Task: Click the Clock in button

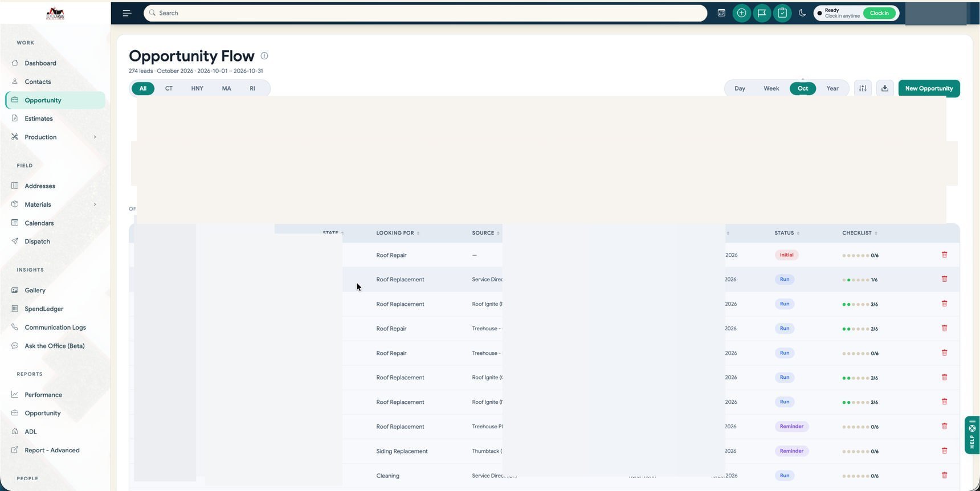Action: click(879, 13)
